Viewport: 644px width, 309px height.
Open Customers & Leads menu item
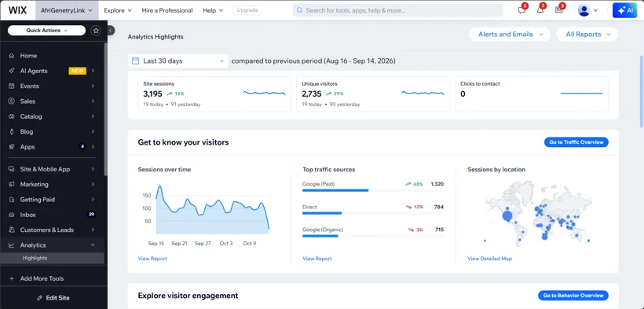coord(52,230)
